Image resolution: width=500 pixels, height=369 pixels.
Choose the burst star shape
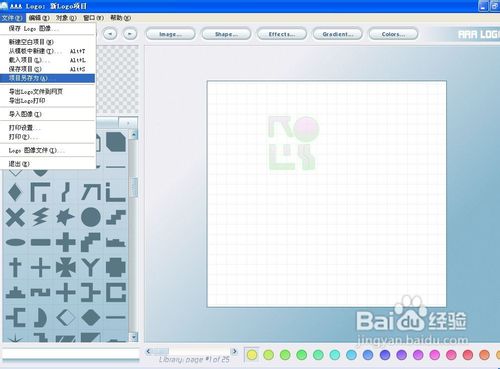tap(65, 217)
